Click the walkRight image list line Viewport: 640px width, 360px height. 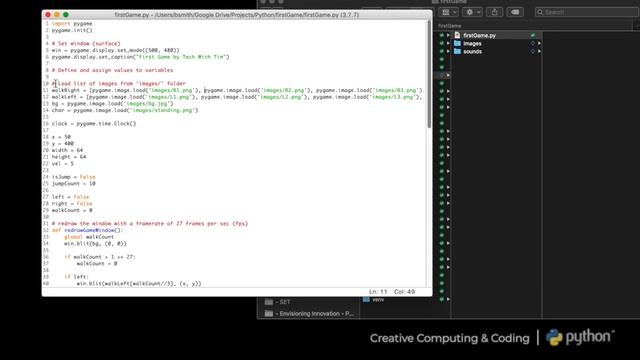coord(237,90)
